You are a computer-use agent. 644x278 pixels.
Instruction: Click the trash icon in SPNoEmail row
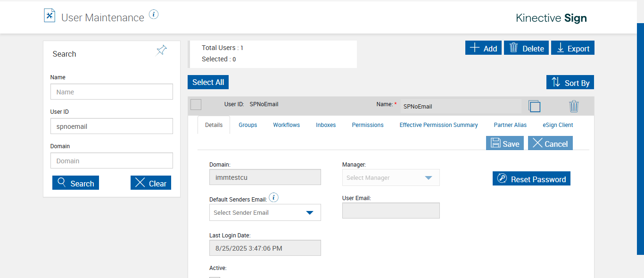tap(574, 106)
